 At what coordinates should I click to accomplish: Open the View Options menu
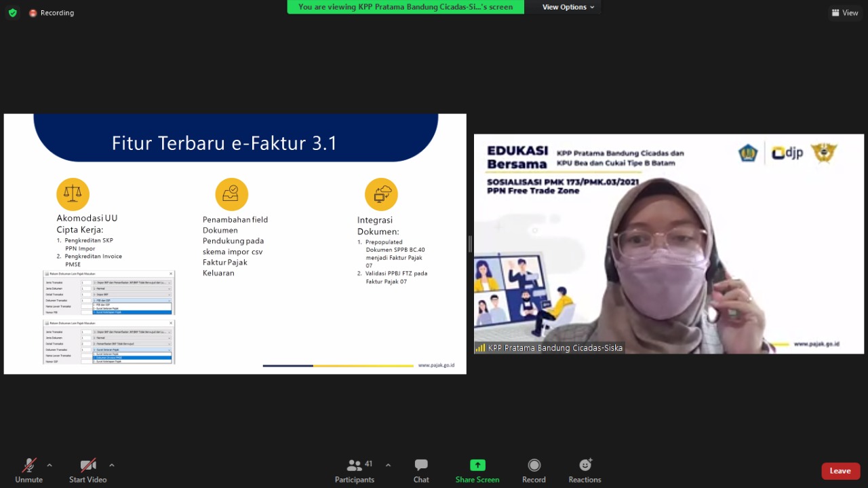pyautogui.click(x=568, y=7)
